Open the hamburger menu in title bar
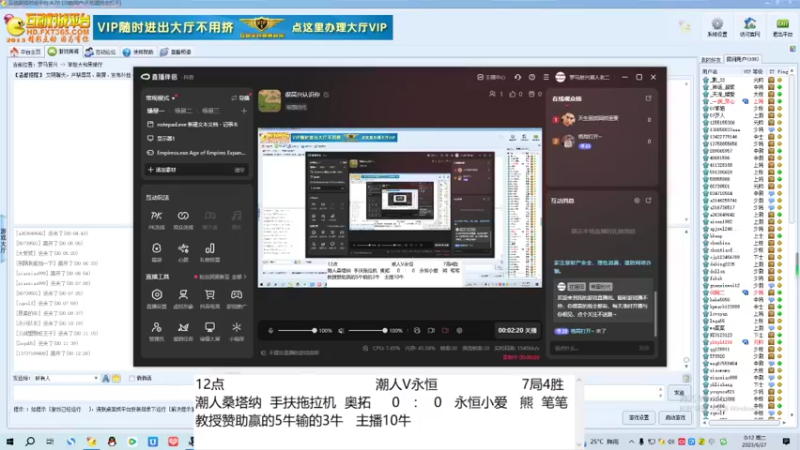800x450 pixels. pos(546,77)
